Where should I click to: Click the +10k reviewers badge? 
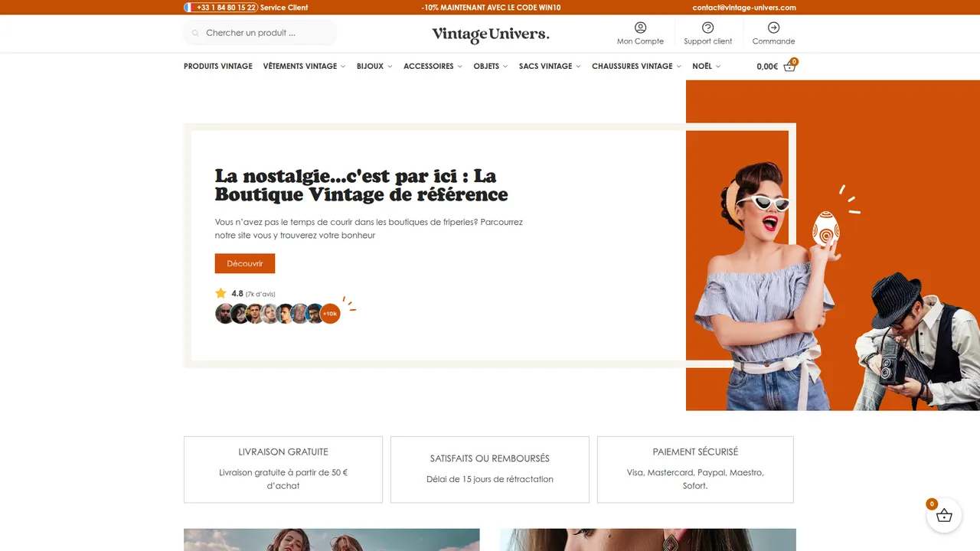tap(330, 314)
